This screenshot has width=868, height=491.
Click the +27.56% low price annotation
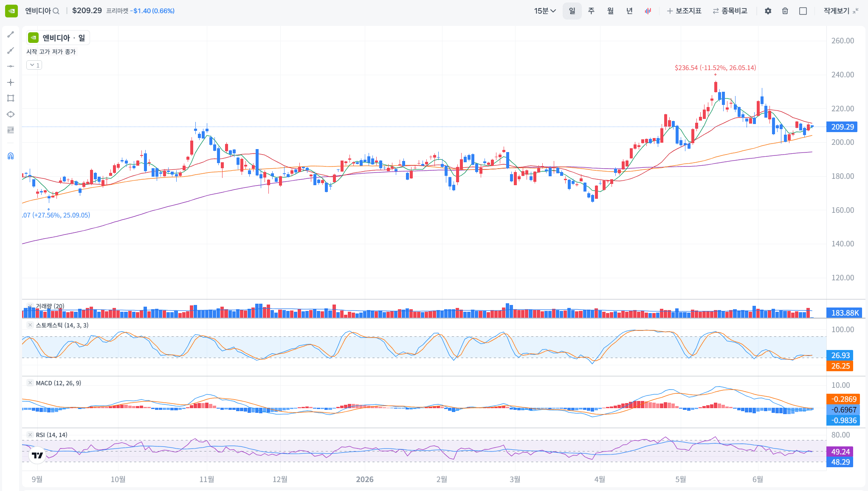pyautogui.click(x=56, y=215)
